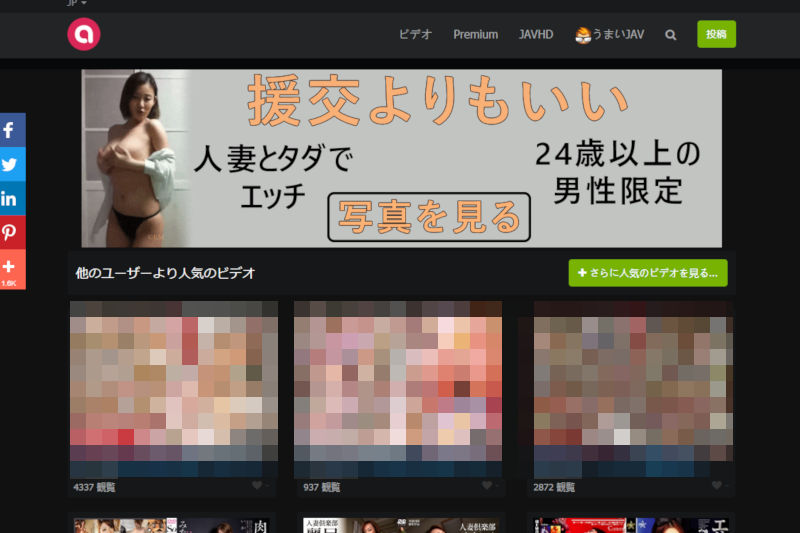This screenshot has width=800, height=533.
Task: Open the ビデオ menu item
Action: (415, 35)
